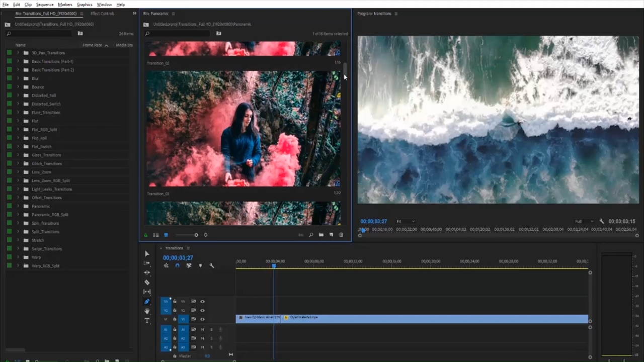Toggle snap magnet in timeline
This screenshot has width=644, height=362.
177,265
